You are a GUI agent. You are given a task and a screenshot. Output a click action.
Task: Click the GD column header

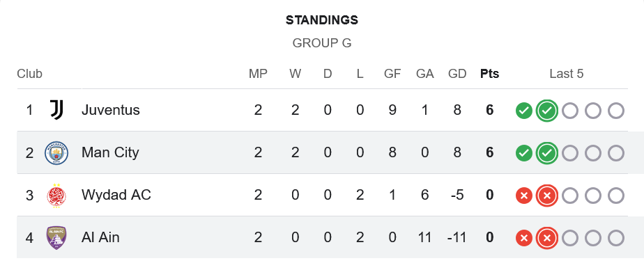coord(457,74)
